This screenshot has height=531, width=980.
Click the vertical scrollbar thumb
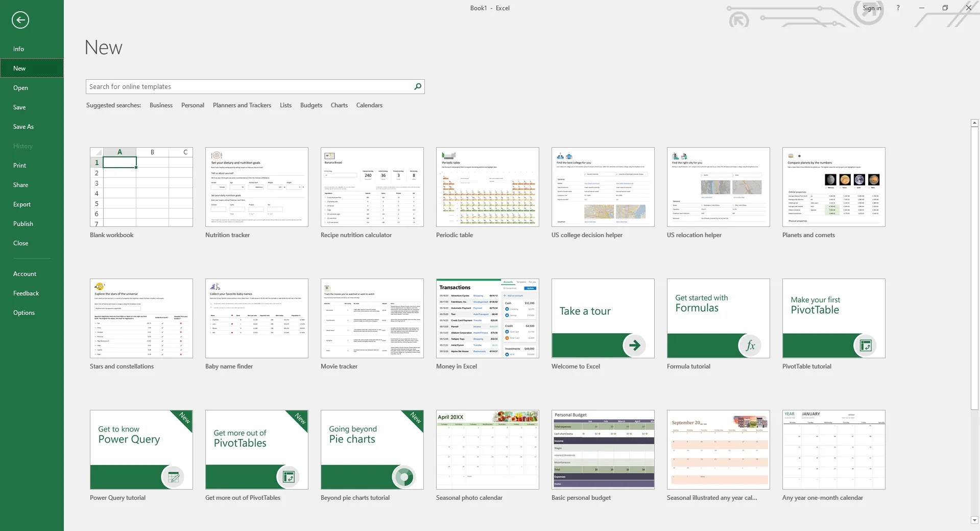974,269
